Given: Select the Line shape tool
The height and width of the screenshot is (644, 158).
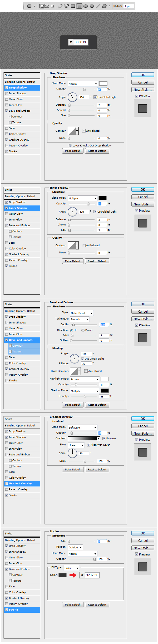Looking at the screenshot, I should pyautogui.click(x=98, y=6).
